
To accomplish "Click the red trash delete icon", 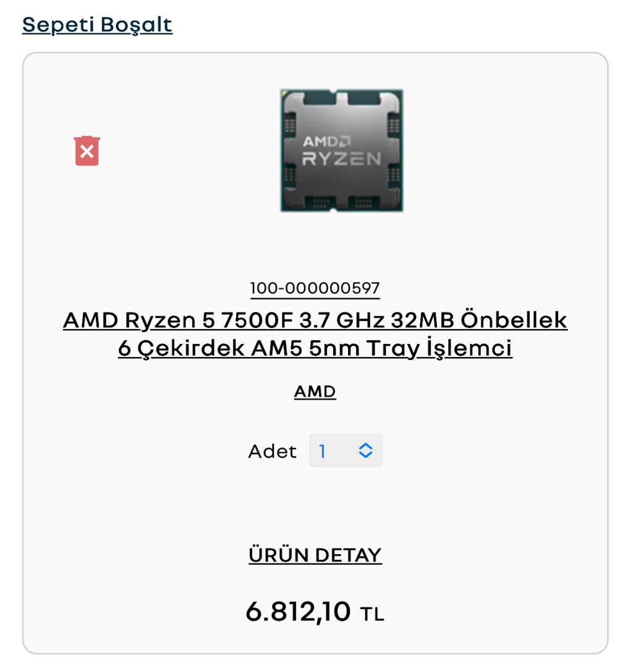I will tap(87, 151).
